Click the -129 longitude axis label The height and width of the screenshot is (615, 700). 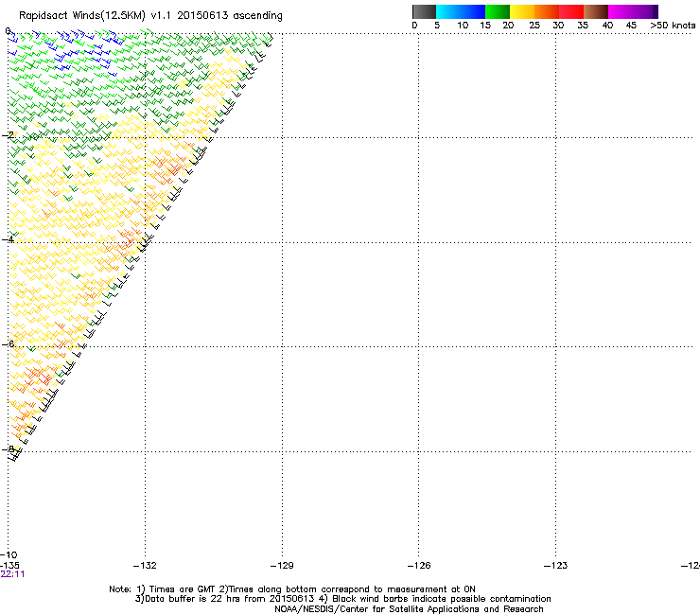pyautogui.click(x=282, y=566)
